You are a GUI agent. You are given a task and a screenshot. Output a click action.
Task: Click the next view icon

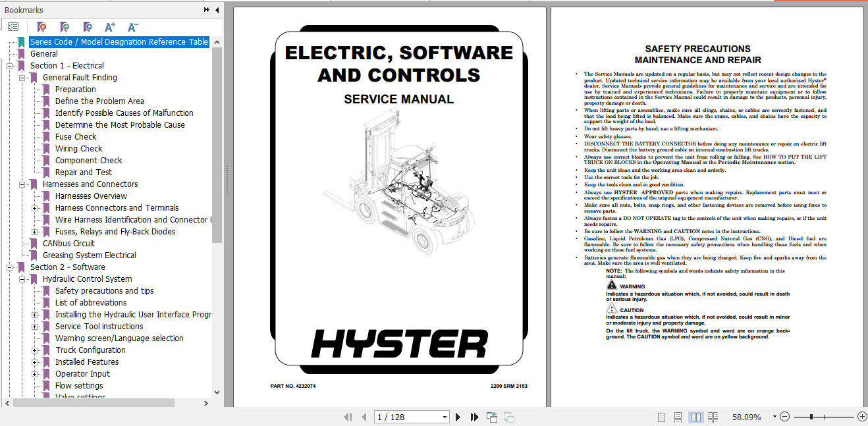coord(508,417)
